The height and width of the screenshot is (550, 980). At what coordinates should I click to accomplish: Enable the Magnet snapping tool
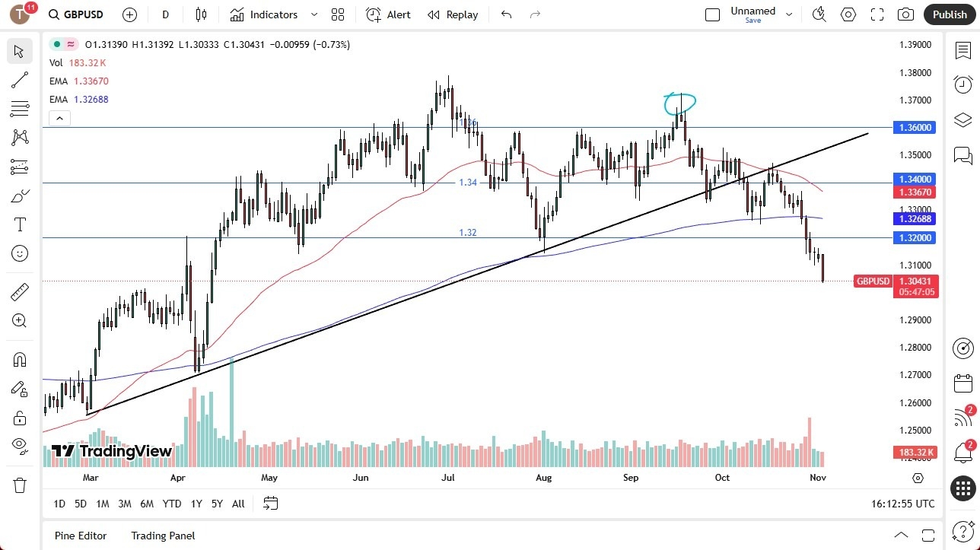pos(20,359)
